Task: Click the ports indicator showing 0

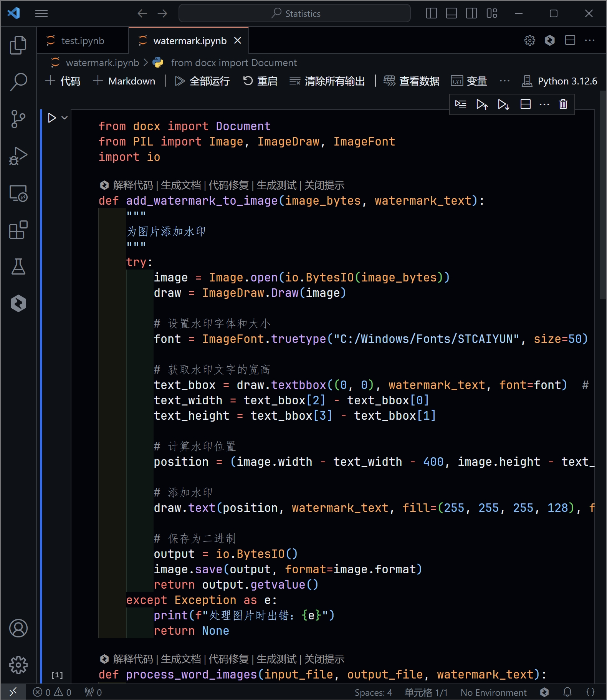Action: pos(93,692)
